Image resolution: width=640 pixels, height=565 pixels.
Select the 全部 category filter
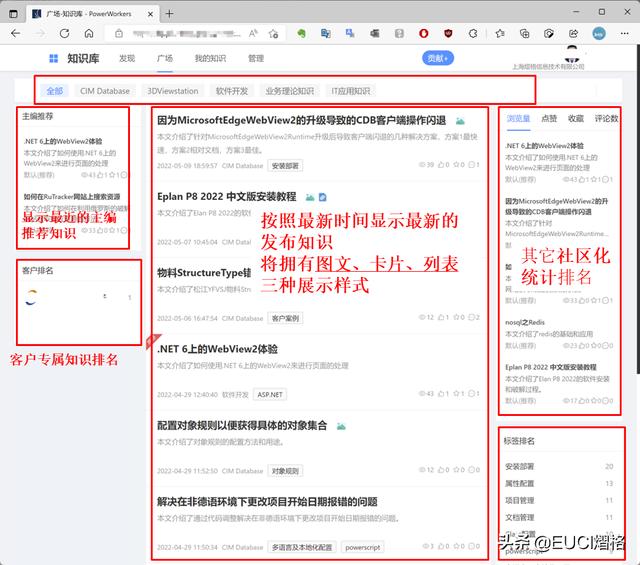point(55,91)
